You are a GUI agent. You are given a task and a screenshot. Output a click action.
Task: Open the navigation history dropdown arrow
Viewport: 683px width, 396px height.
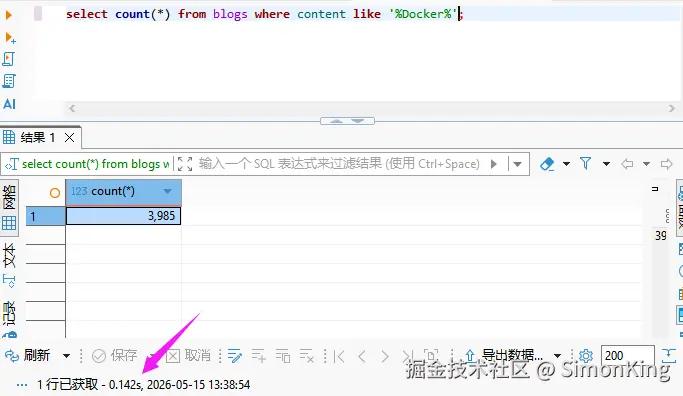tap(646, 164)
